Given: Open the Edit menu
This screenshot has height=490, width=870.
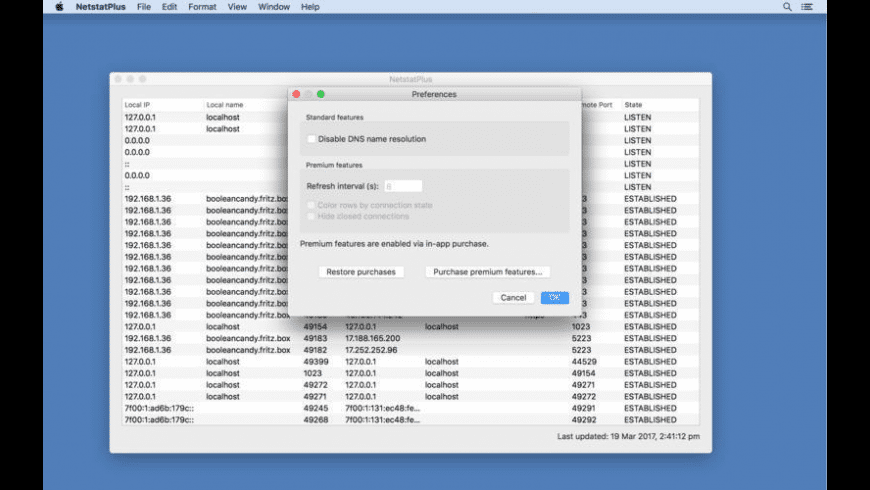Looking at the screenshot, I should point(169,7).
